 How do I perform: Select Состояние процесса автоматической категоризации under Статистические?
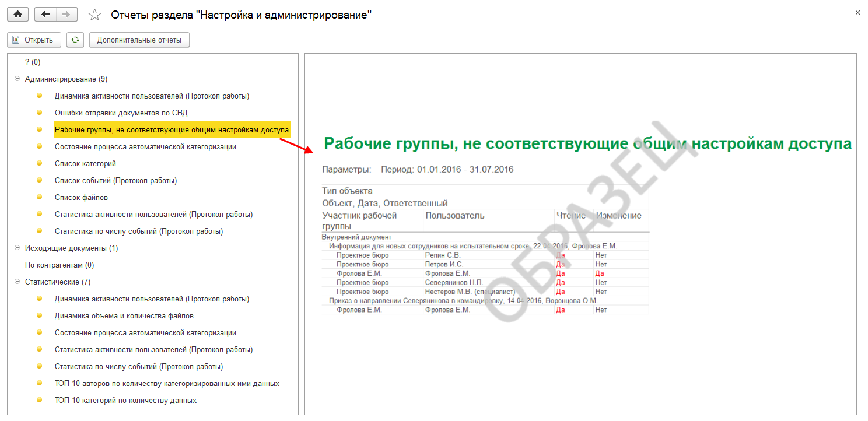pos(145,332)
